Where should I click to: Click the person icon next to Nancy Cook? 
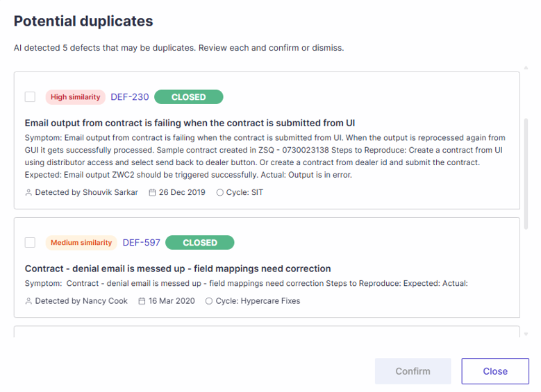click(x=28, y=301)
